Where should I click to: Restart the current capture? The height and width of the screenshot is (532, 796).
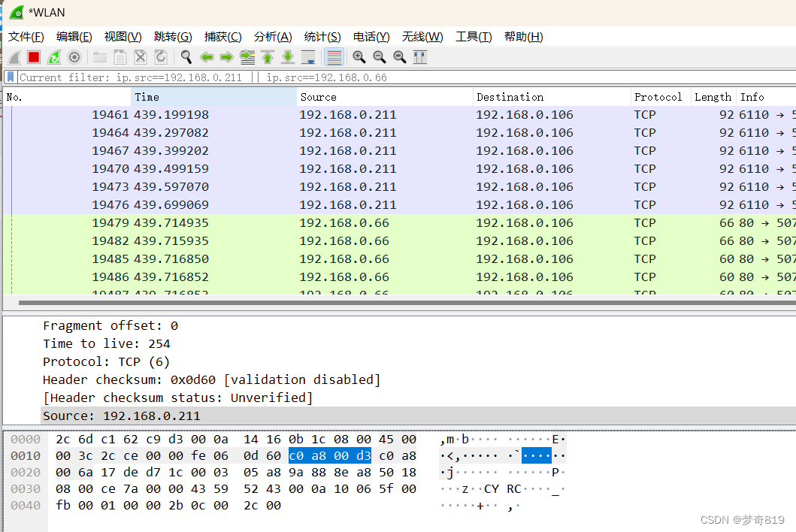coord(53,57)
